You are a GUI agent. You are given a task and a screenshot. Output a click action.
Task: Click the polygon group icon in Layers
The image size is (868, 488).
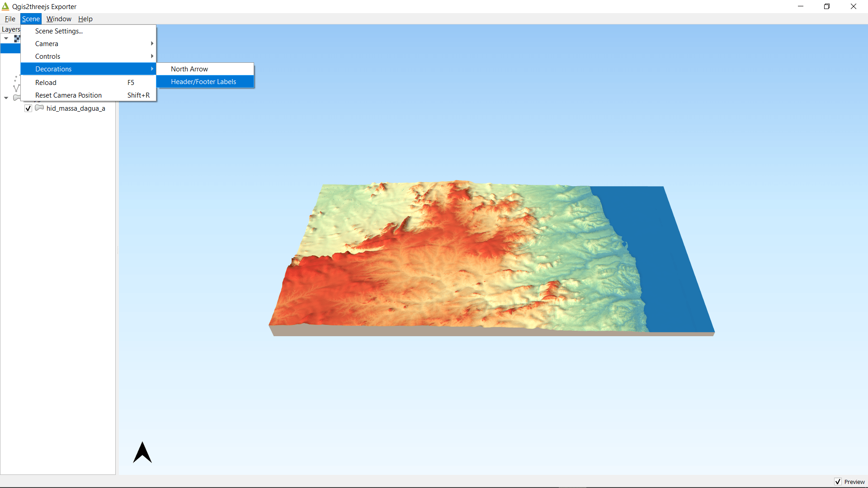[17, 98]
